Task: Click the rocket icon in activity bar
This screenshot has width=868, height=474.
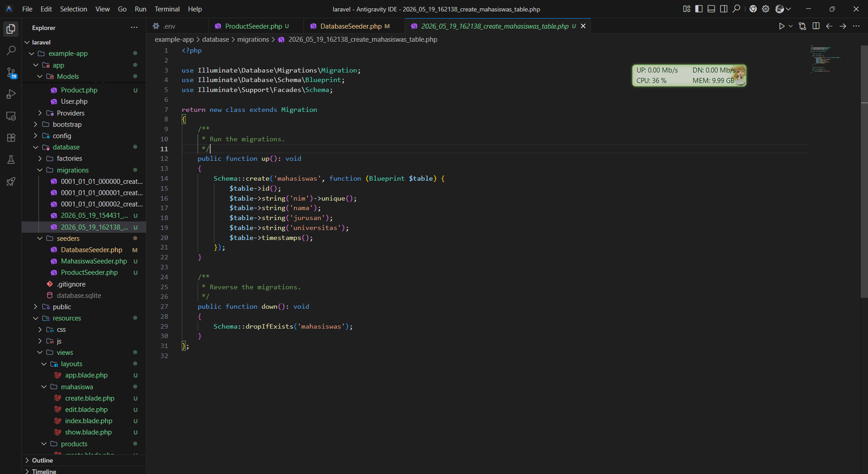Action: coord(11,181)
